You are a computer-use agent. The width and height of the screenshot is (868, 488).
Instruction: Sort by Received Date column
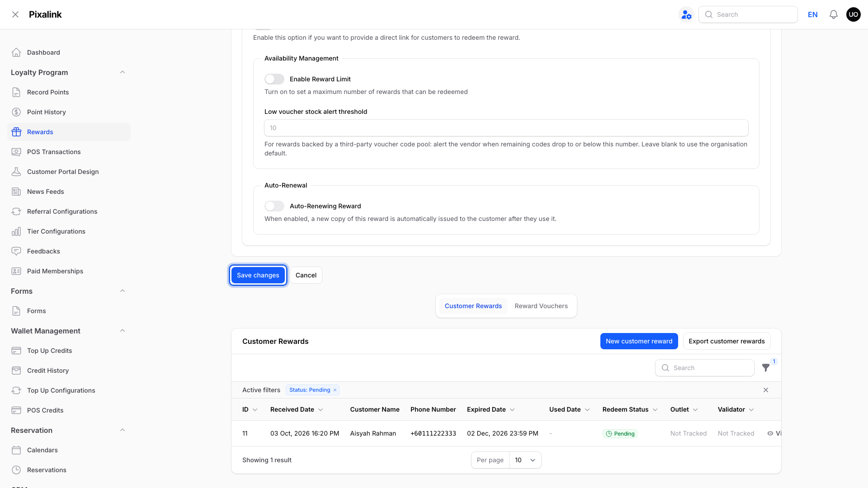click(x=297, y=409)
